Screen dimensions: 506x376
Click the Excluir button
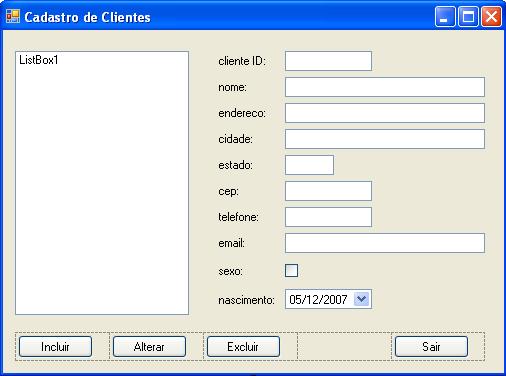point(243,346)
